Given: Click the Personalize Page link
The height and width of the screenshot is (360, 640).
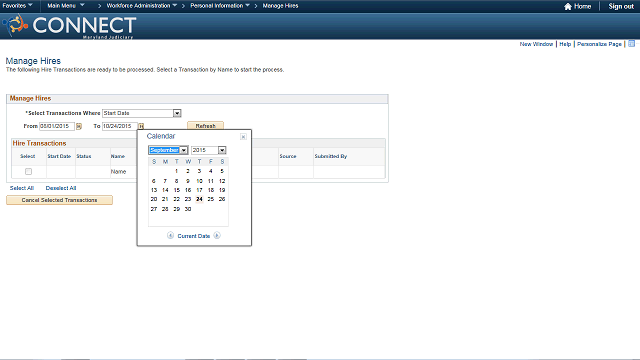Looking at the screenshot, I should (599, 44).
